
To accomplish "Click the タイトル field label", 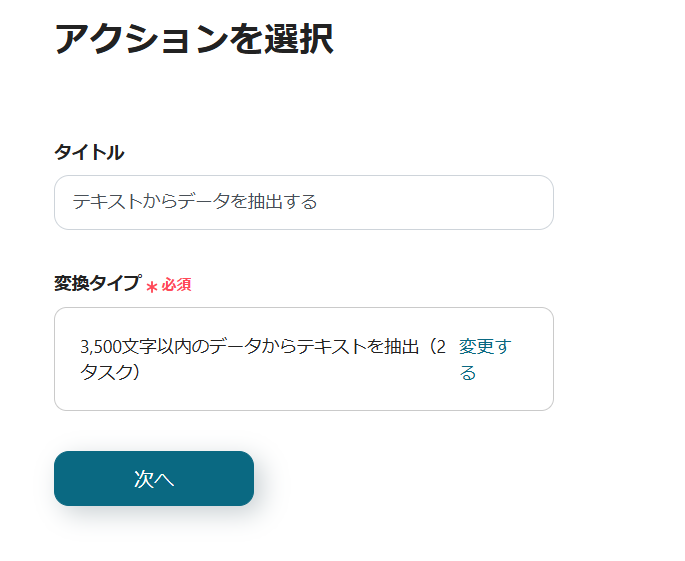I will [x=89, y=152].
